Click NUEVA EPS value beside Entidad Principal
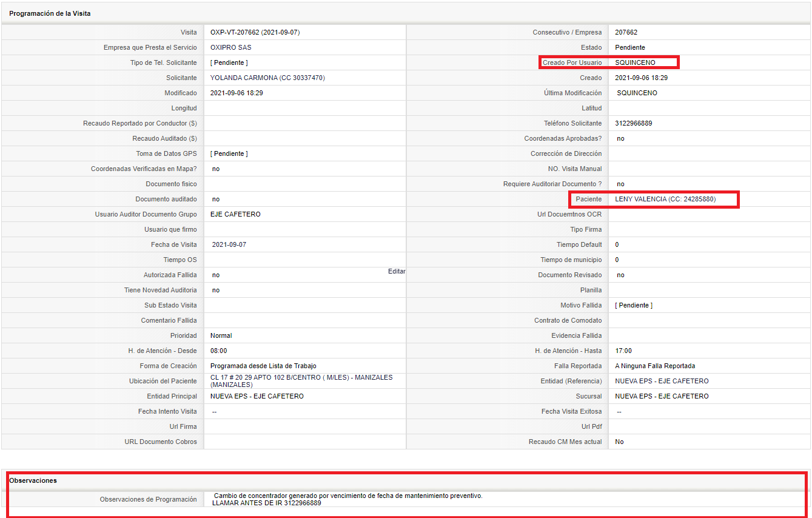 click(x=257, y=396)
